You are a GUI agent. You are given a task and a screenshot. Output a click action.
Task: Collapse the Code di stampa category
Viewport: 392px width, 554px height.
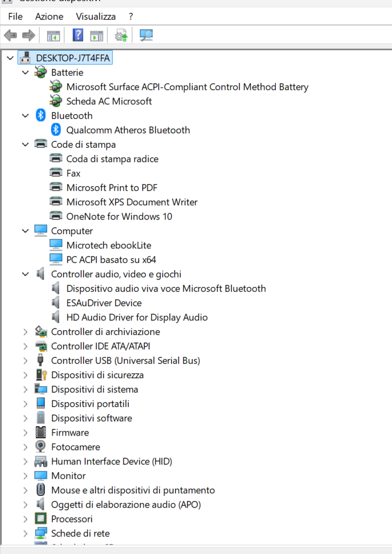tap(26, 144)
